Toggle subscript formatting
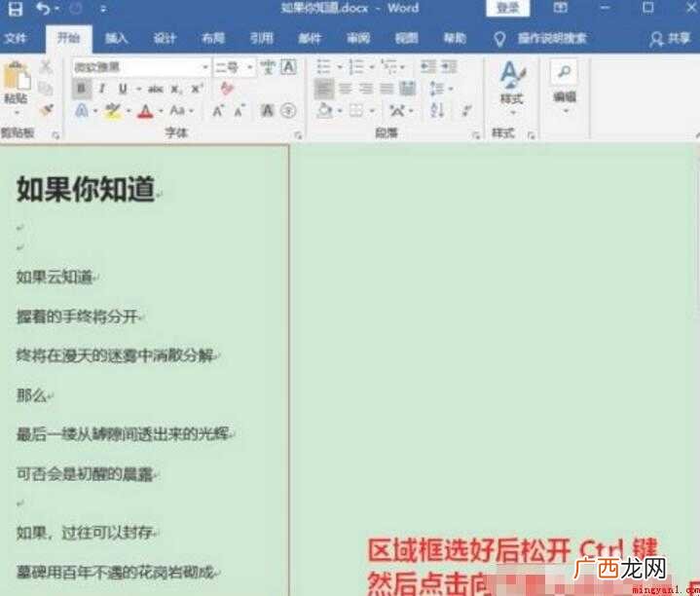 (x=176, y=90)
